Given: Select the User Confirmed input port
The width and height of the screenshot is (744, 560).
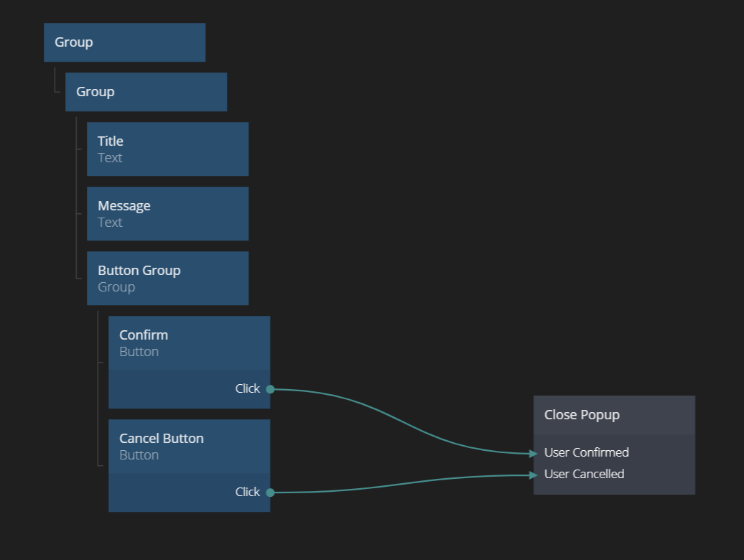Looking at the screenshot, I should tap(587, 452).
